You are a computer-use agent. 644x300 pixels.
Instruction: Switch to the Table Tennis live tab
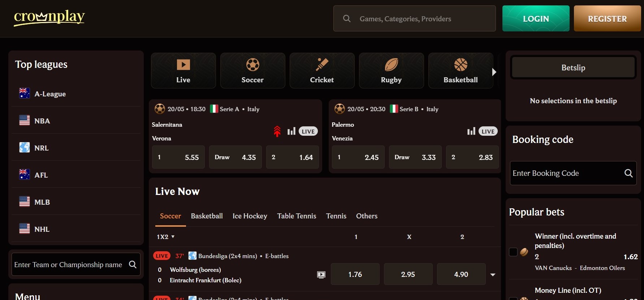click(x=297, y=216)
